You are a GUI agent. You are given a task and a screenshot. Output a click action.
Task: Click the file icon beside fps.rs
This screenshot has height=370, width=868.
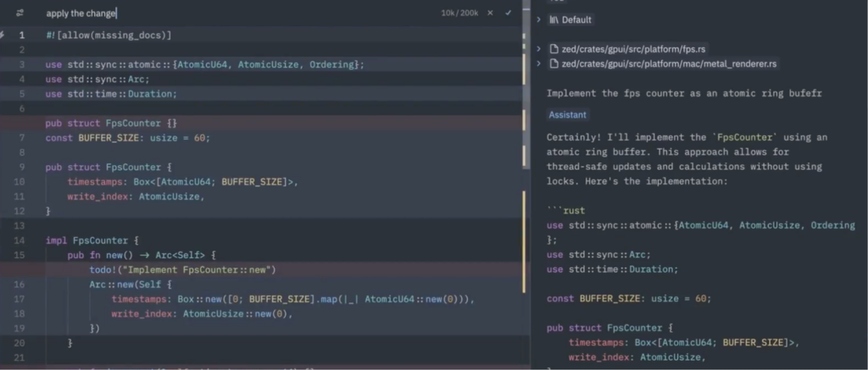(x=554, y=48)
